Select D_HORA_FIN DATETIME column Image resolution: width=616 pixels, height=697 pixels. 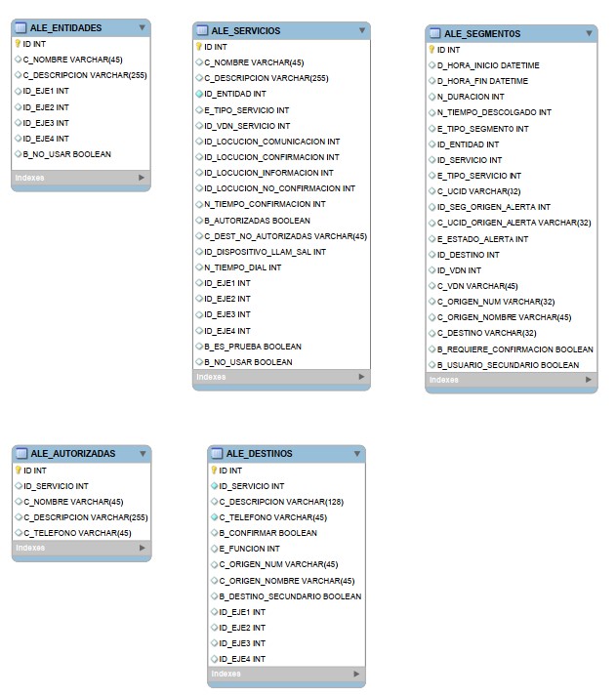pos(482,81)
